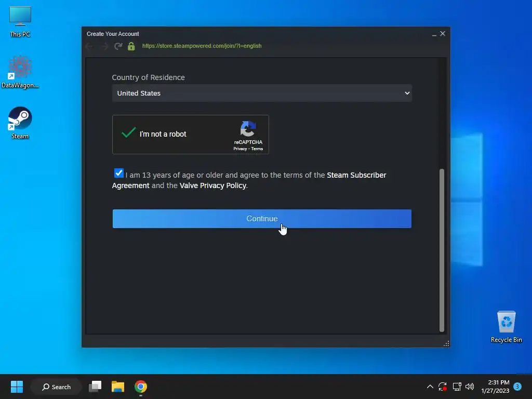This screenshot has height=399, width=532.
Task: Reload the Create Your Account page
Action: [118, 46]
